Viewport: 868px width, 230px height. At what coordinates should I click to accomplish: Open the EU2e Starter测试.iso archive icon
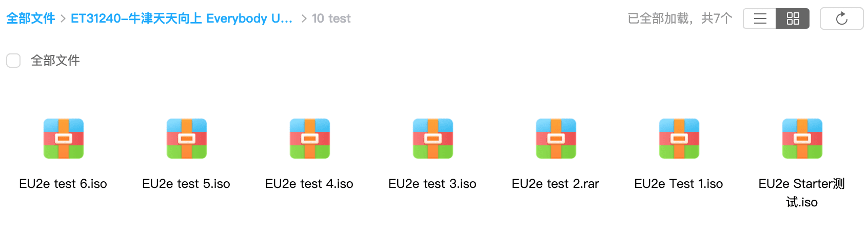pos(802,139)
